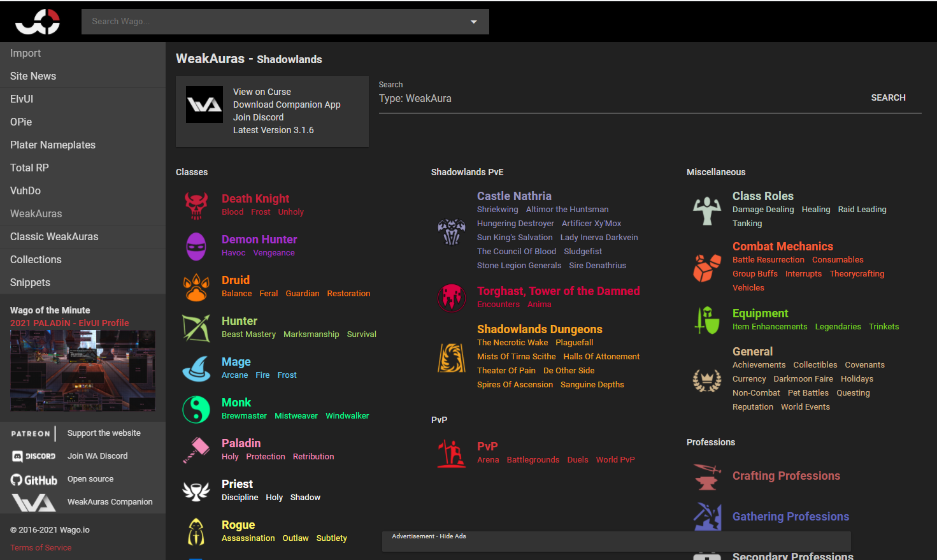Select the Paladin hammer icon
Image resolution: width=937 pixels, height=560 pixels.
click(196, 450)
